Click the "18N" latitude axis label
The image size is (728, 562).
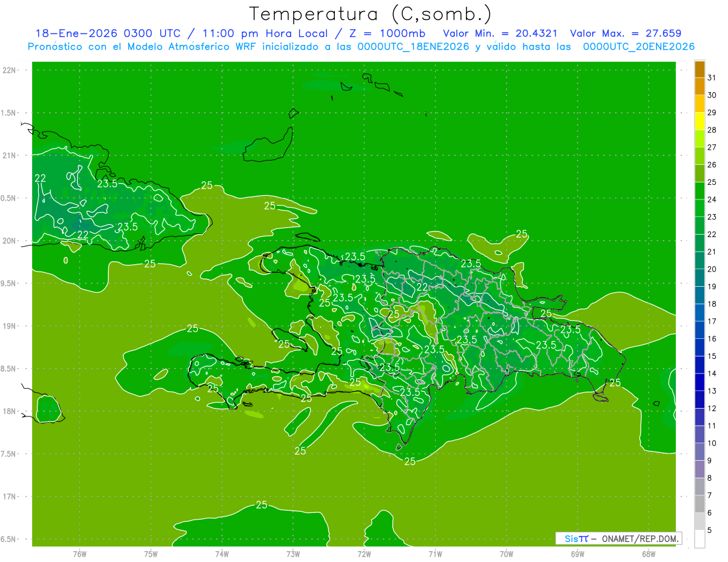coord(10,411)
